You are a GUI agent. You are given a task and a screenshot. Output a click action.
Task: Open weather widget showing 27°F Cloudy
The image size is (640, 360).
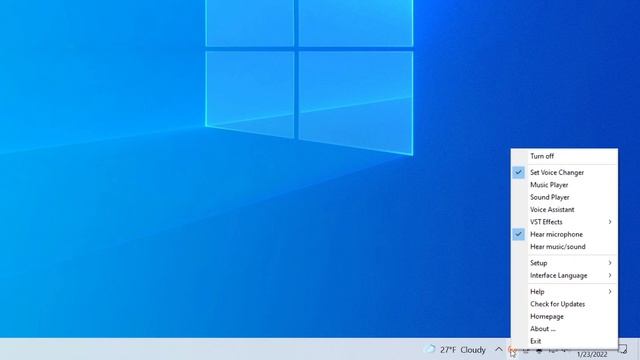[x=455, y=349]
